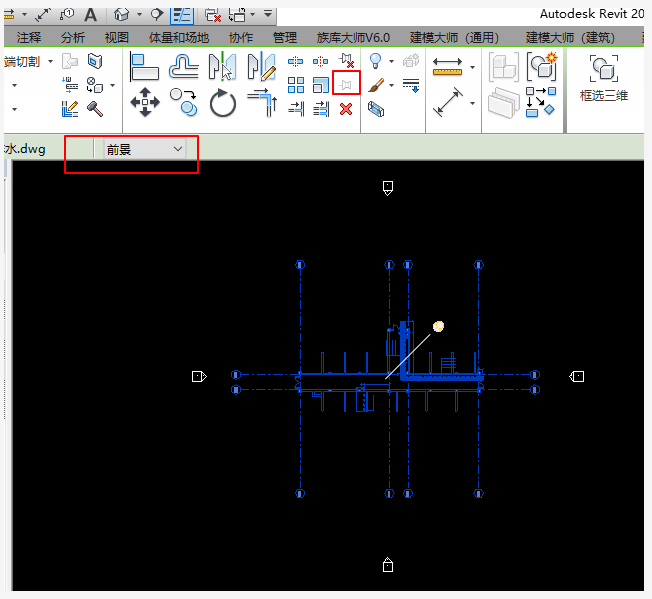Select the Offset tool
This screenshot has width=652, height=599.
pyautogui.click(x=183, y=67)
